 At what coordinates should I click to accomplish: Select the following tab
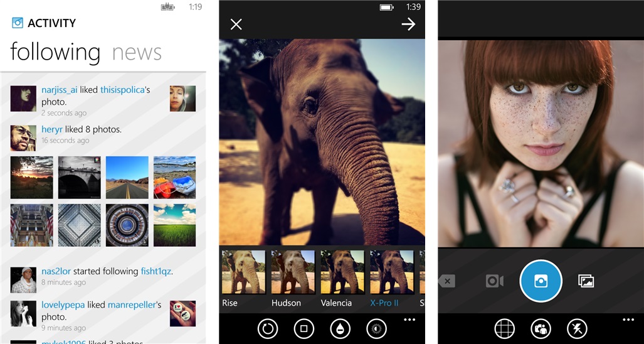pyautogui.click(x=55, y=53)
